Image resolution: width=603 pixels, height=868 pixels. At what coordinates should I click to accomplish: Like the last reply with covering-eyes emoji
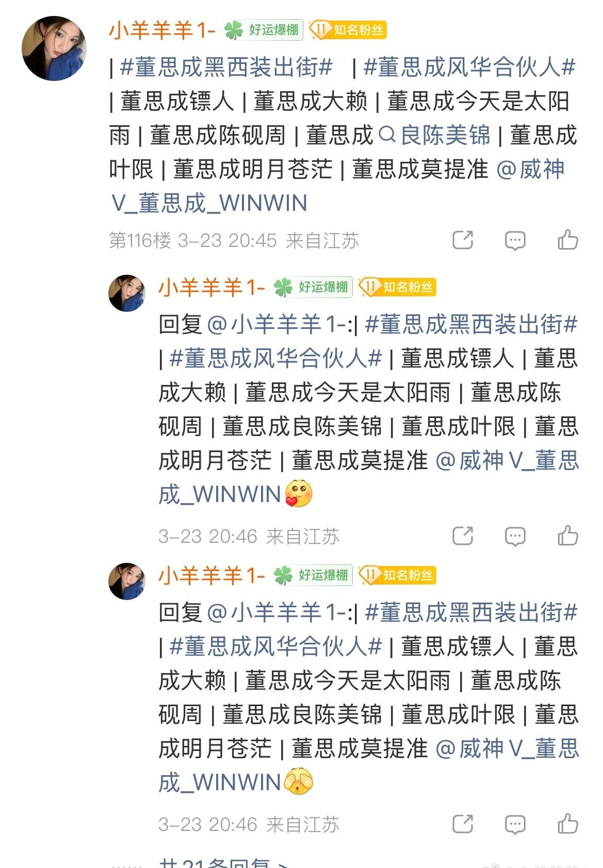click(567, 824)
